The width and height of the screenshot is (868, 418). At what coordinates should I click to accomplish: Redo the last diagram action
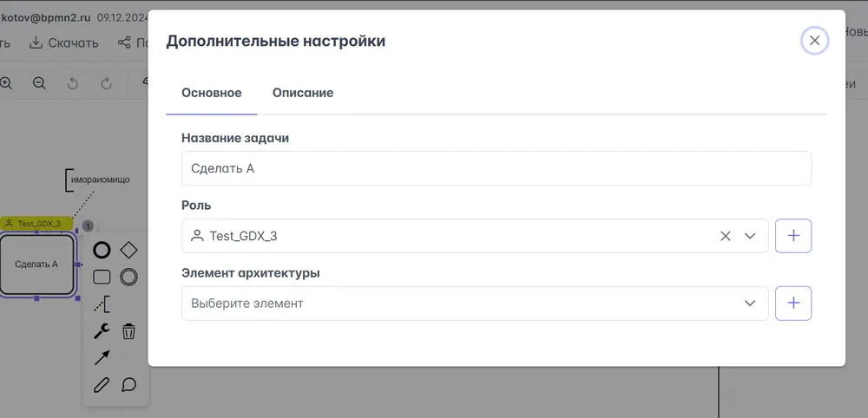(x=106, y=83)
